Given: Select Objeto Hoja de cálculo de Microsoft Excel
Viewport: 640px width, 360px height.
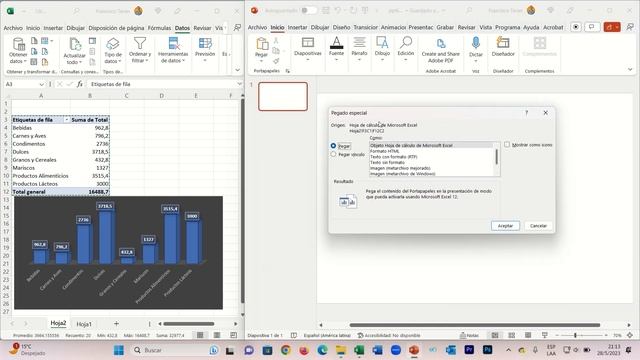Looking at the screenshot, I should coord(431,145).
